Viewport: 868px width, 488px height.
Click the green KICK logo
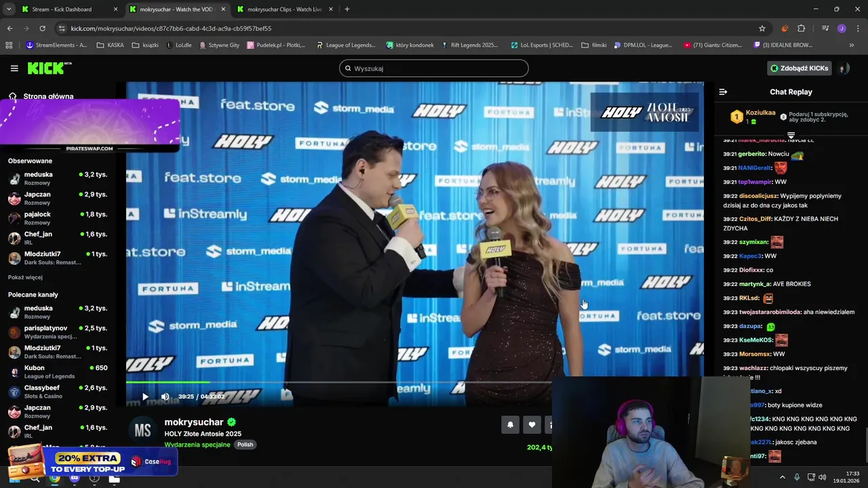tap(50, 68)
